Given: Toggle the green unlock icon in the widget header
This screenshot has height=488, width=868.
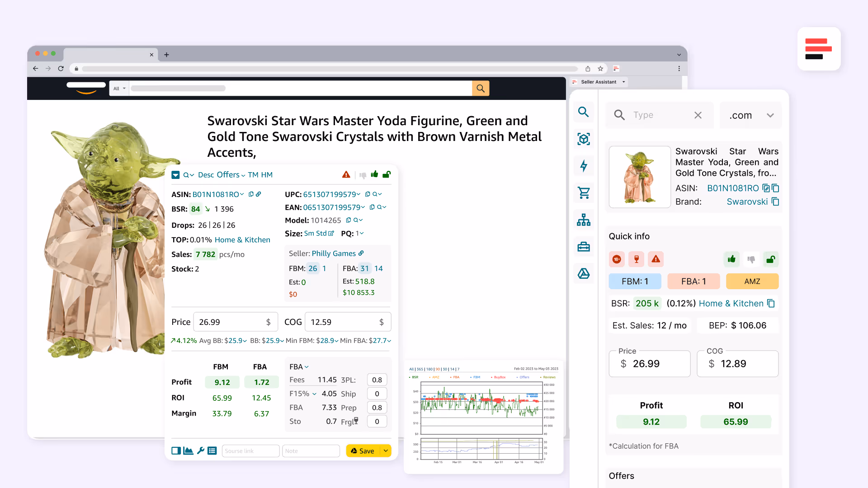Looking at the screenshot, I should tap(387, 174).
